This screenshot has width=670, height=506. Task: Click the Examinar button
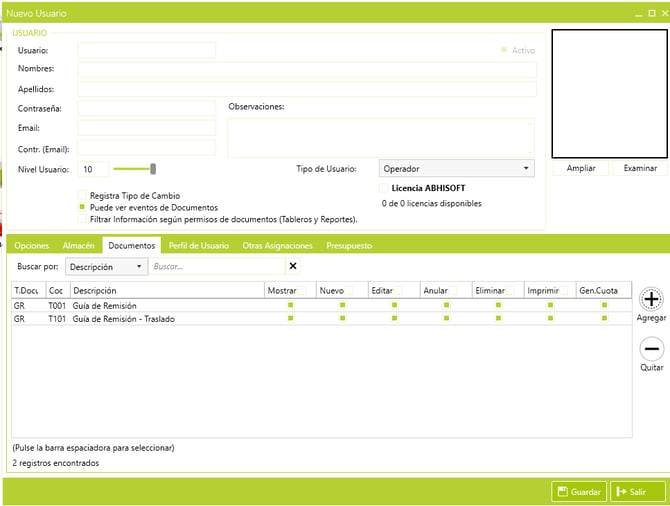click(x=640, y=168)
